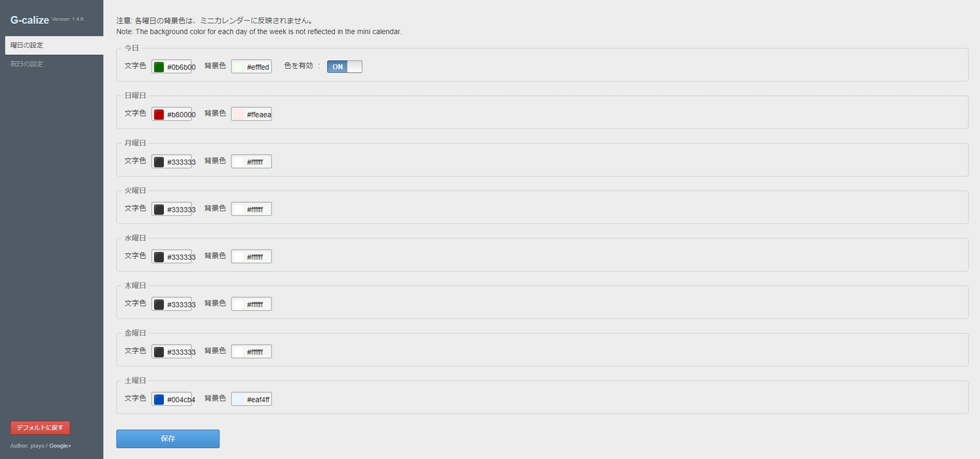Click the G-calize title logo
The width and height of the screenshot is (980, 459).
point(29,20)
